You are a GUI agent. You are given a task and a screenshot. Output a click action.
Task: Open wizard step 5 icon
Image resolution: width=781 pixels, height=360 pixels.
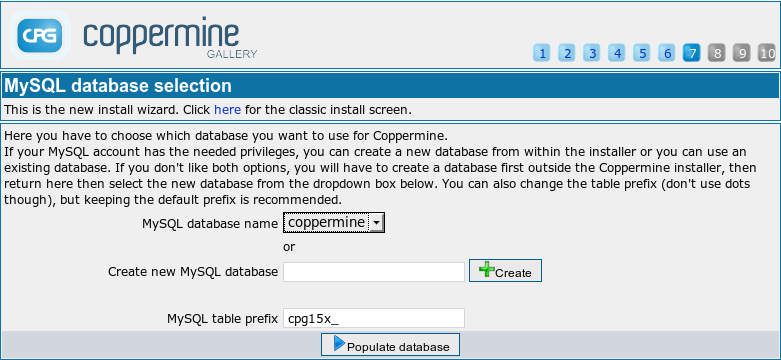(x=642, y=53)
